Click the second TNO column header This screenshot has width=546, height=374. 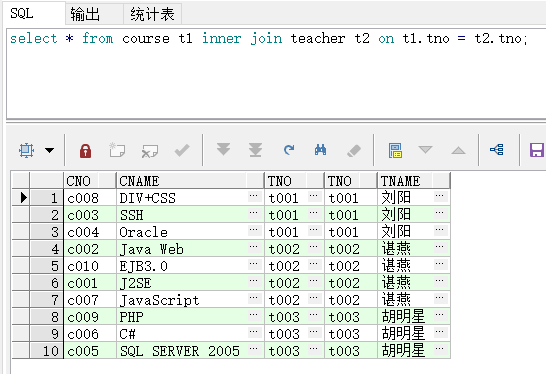pos(351,181)
